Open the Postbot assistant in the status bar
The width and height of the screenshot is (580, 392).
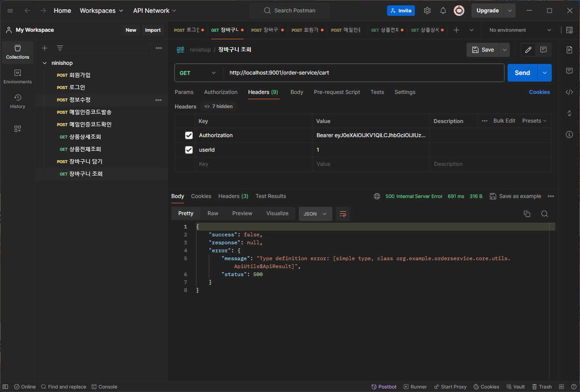coord(384,387)
